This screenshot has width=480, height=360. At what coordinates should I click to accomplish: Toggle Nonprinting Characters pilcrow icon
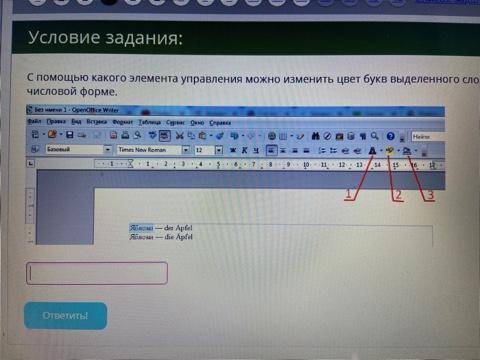coord(363,136)
